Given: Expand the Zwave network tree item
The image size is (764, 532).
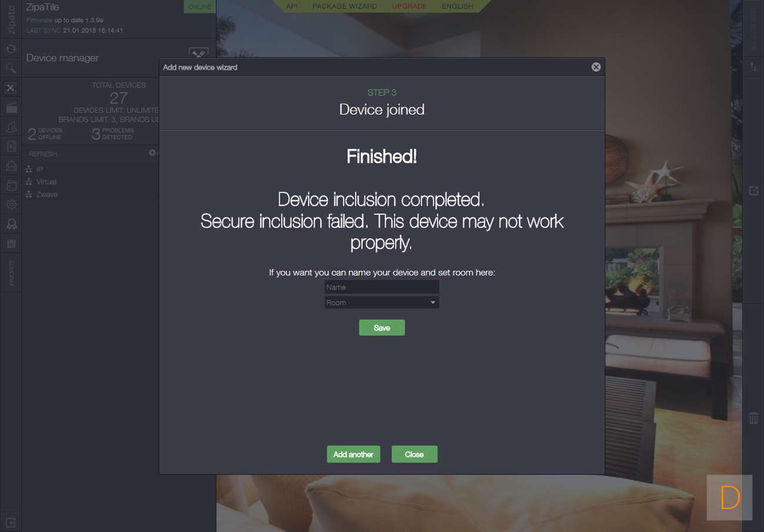Looking at the screenshot, I should (x=47, y=195).
